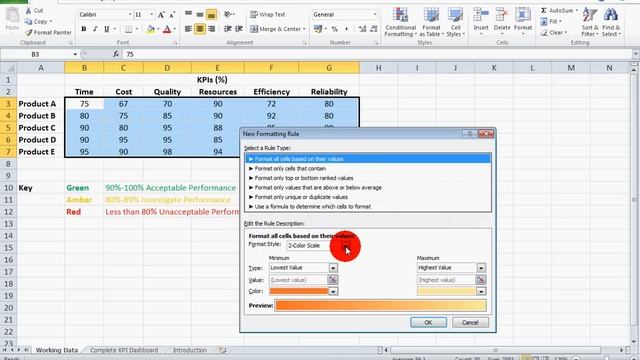Click the Delete cells icon
The height and width of the screenshot is (360, 640).
[x=502, y=16]
